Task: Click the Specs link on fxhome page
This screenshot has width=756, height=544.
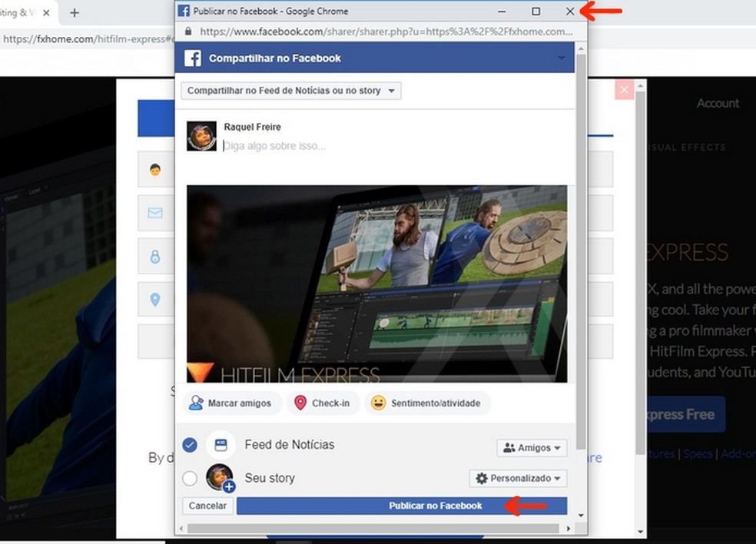Action: click(698, 454)
